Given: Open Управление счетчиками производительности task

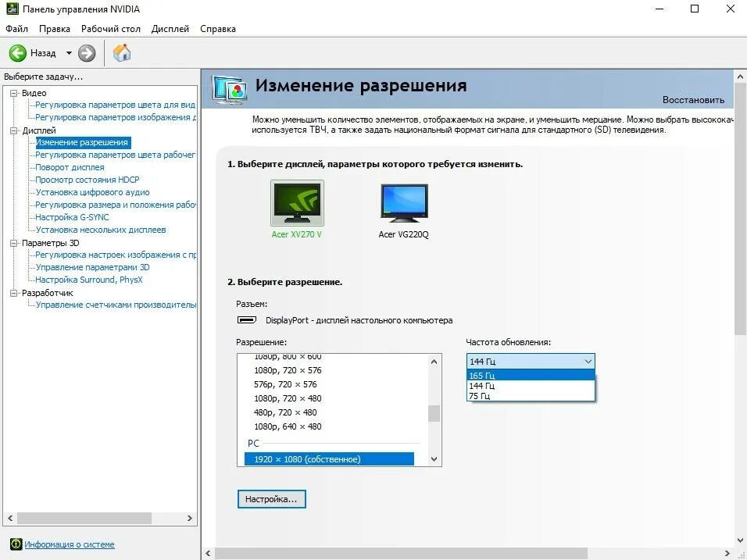Looking at the screenshot, I should point(116,305).
